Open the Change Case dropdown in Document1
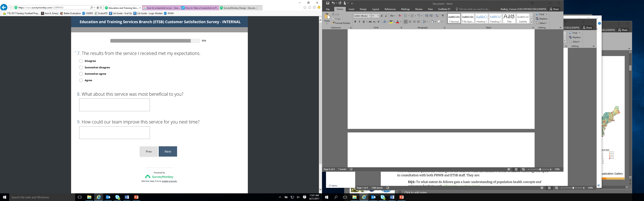The image size is (644, 201). [x=393, y=16]
